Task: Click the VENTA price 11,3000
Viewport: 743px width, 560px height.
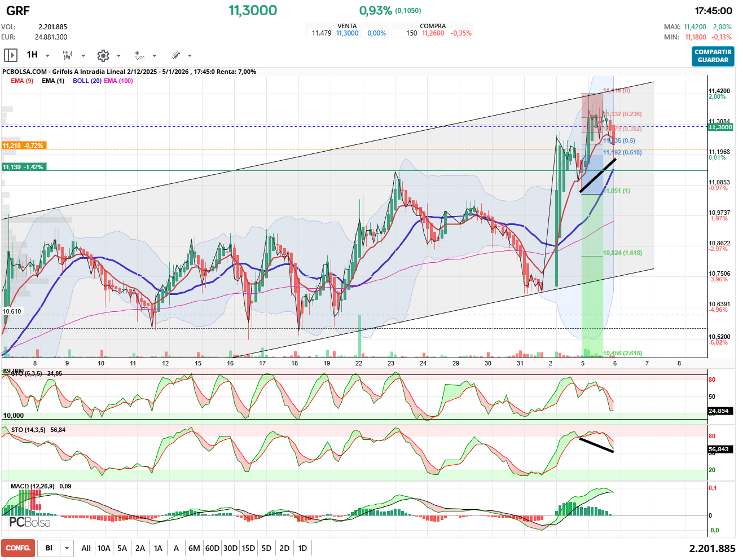Action: tap(348, 33)
